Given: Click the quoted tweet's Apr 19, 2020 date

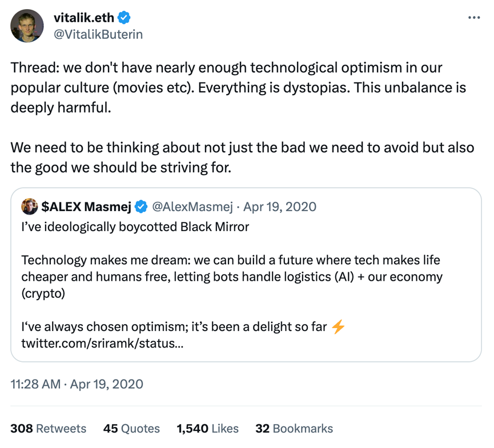Looking at the screenshot, I should pyautogui.click(x=280, y=206).
